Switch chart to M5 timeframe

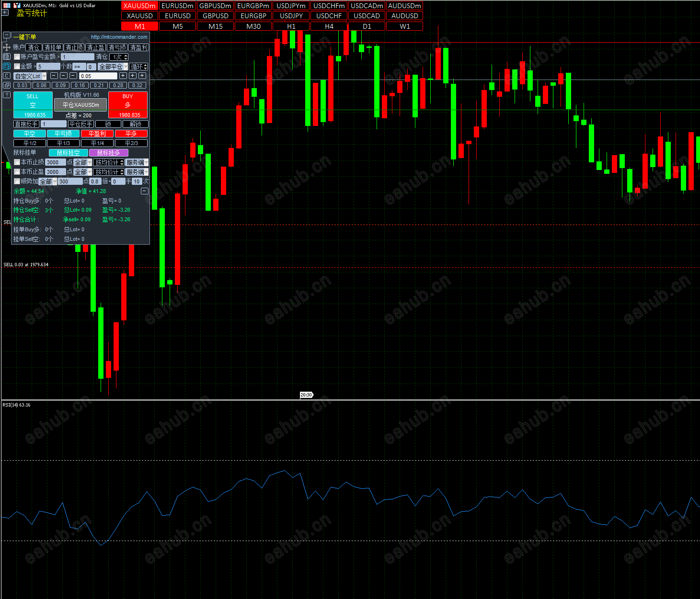tap(178, 26)
